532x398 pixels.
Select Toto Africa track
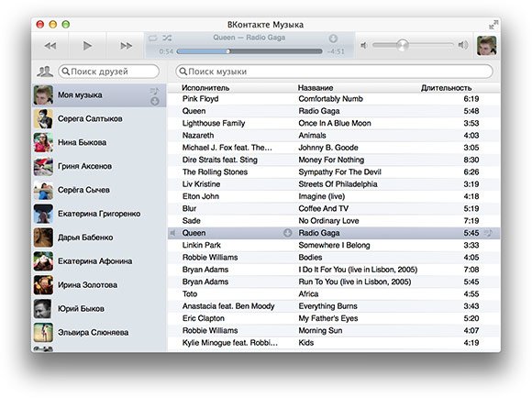point(334,294)
